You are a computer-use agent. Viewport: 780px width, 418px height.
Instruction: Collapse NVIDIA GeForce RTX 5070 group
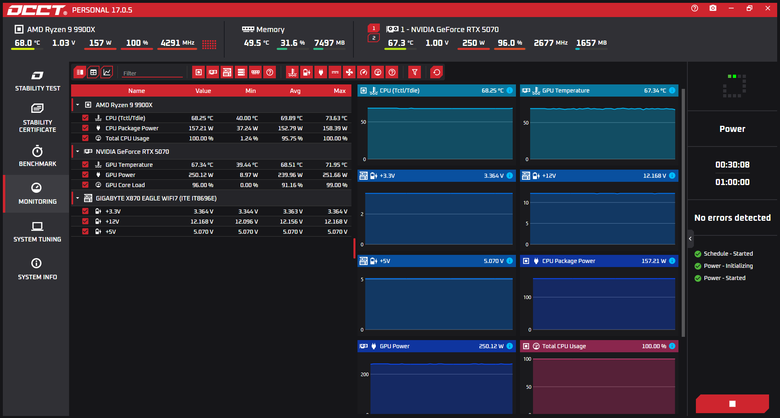(x=78, y=151)
